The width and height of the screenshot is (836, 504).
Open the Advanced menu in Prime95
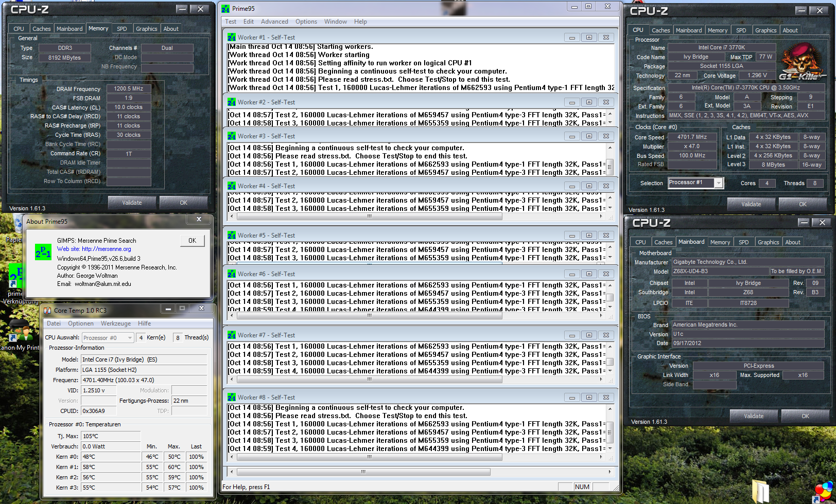coord(274,22)
